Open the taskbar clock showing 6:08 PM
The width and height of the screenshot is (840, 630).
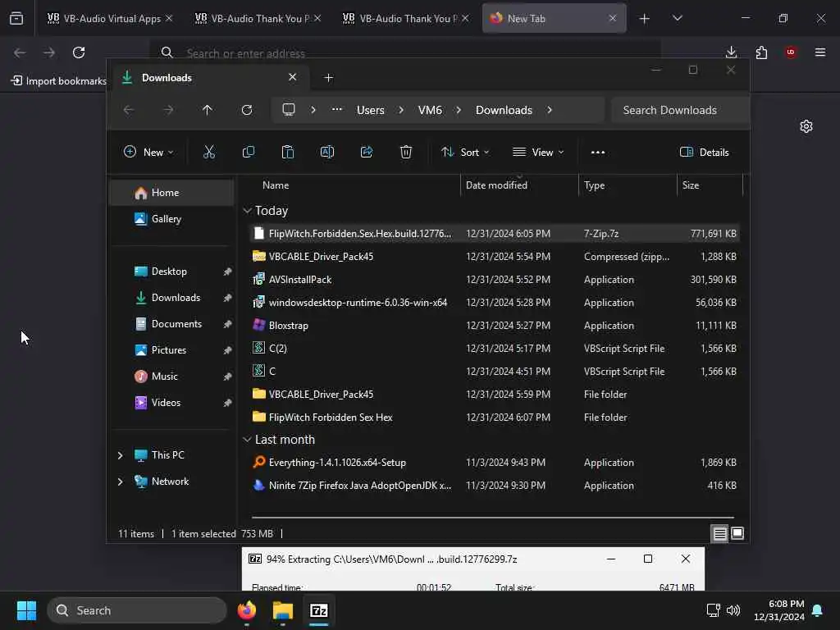pyautogui.click(x=779, y=610)
